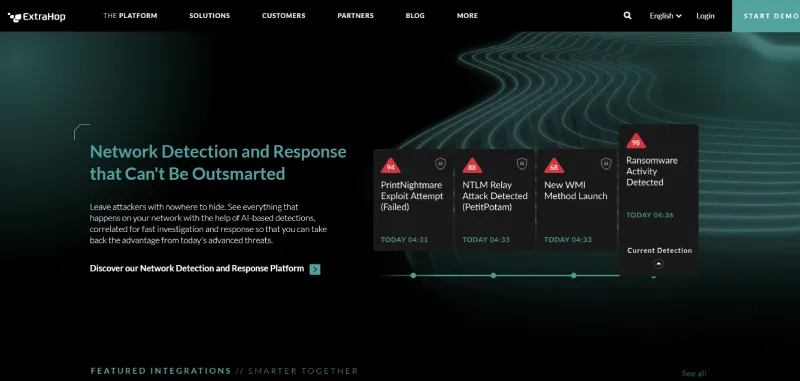Open the Customers menu

(284, 16)
